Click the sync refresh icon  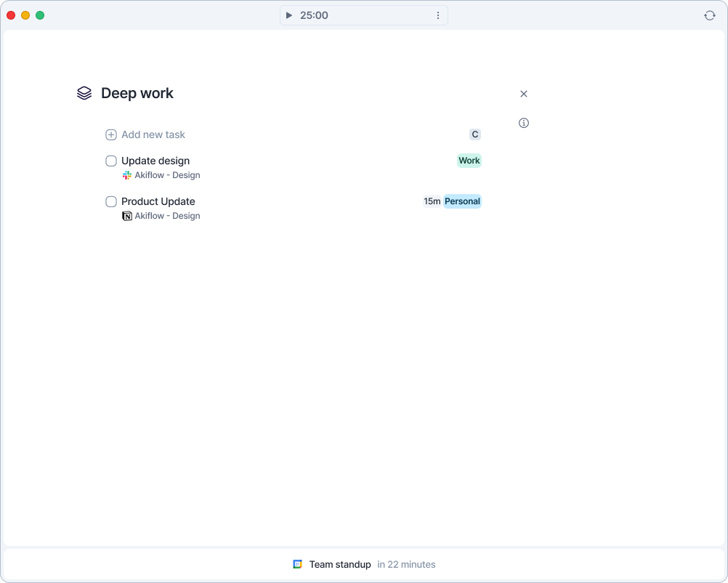click(x=709, y=15)
